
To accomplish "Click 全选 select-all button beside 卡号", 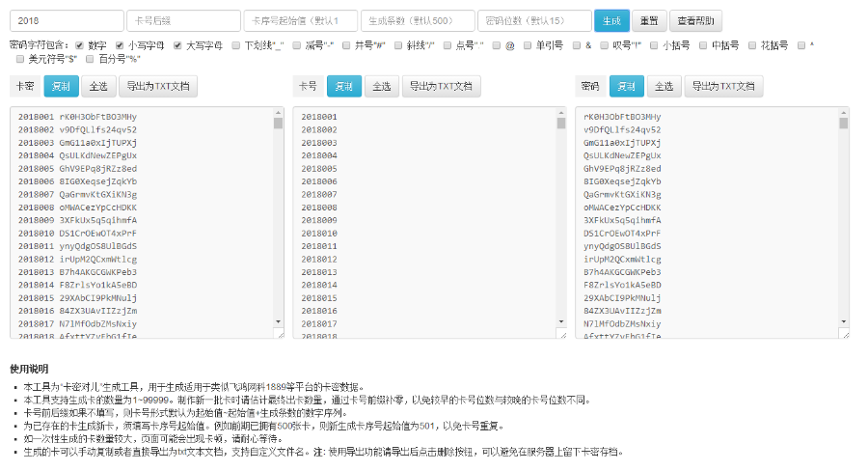I will tap(381, 87).
